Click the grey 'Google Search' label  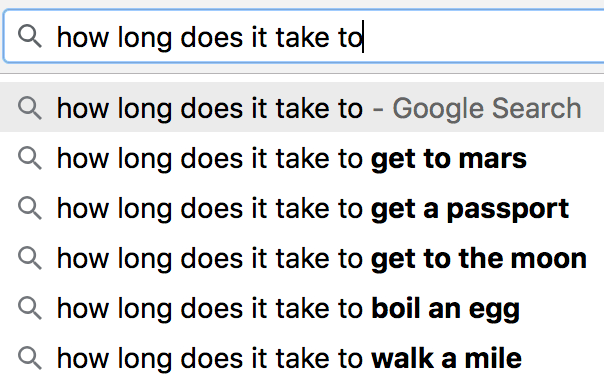(x=487, y=109)
